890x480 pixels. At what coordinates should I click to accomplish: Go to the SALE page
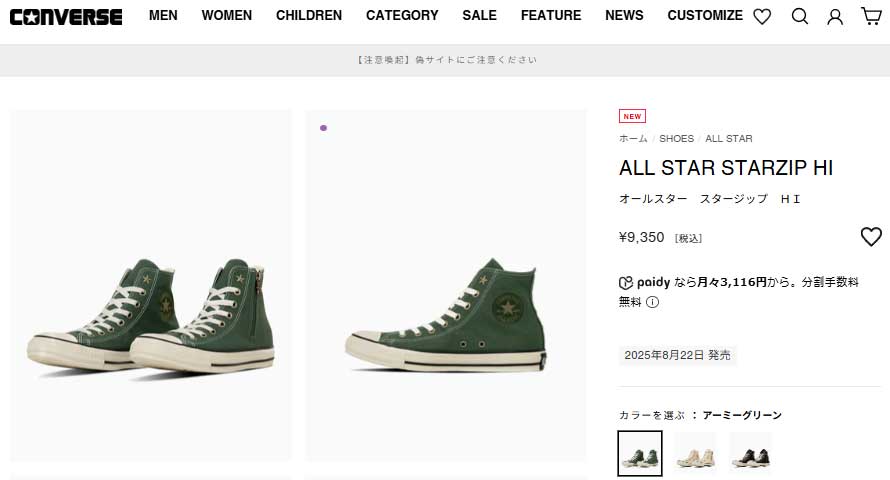(x=480, y=15)
